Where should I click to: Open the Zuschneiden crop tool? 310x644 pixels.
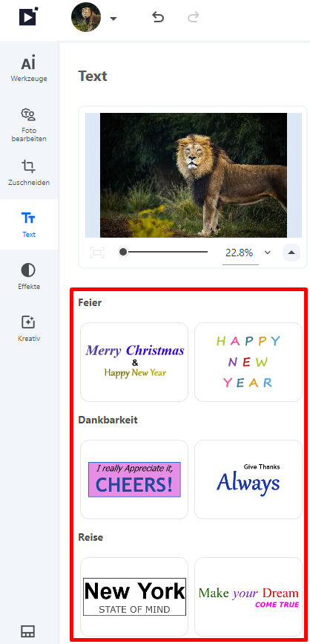pos(29,173)
